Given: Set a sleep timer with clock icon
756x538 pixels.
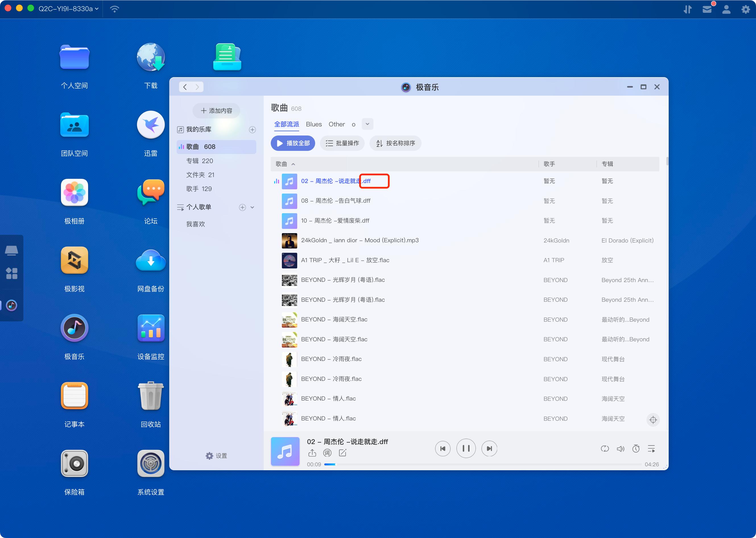Looking at the screenshot, I should click(635, 449).
